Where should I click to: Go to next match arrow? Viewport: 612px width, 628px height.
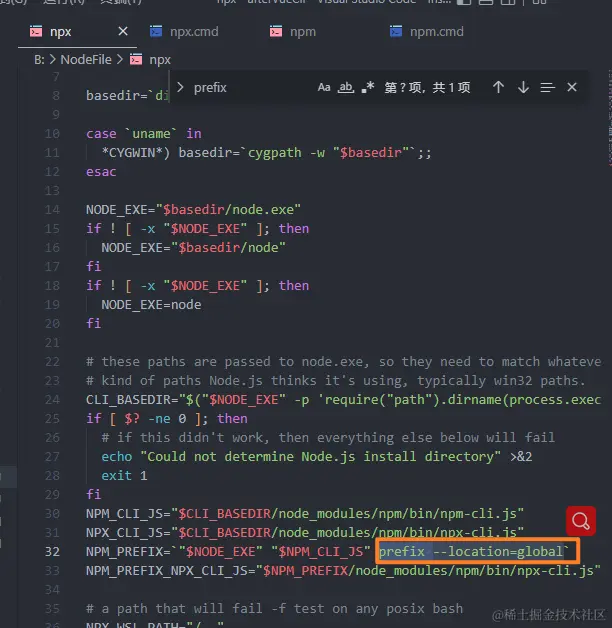point(523,87)
